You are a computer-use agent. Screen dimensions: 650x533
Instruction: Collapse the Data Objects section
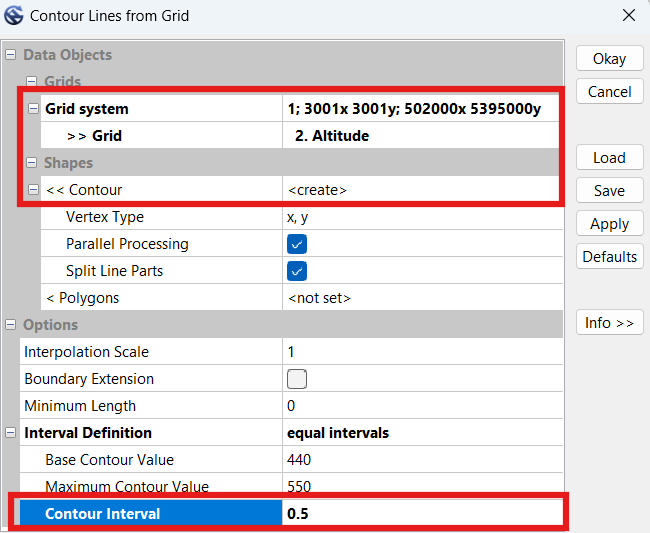click(11, 55)
